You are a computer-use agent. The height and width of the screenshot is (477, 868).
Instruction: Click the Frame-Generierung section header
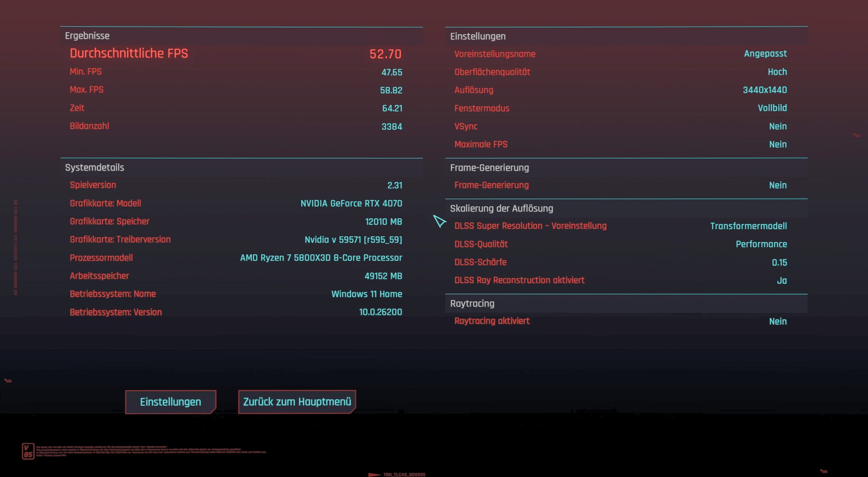coord(489,168)
